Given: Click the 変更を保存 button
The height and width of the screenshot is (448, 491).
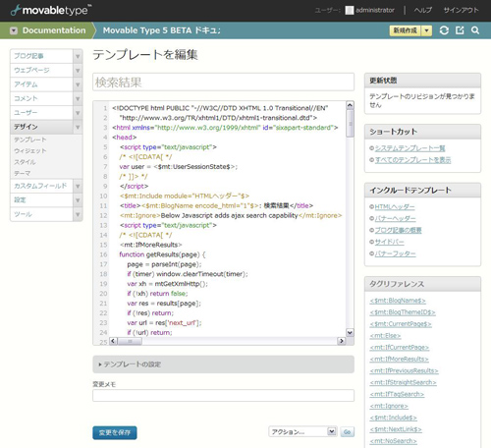Looking at the screenshot, I should (x=115, y=432).
